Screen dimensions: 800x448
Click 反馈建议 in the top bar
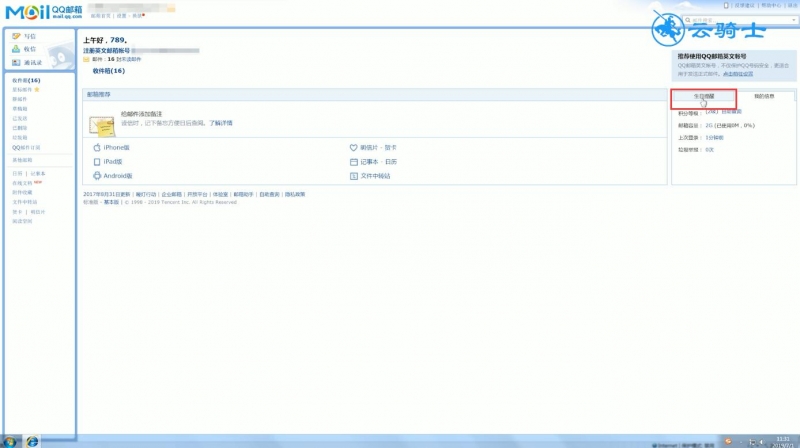point(744,5)
